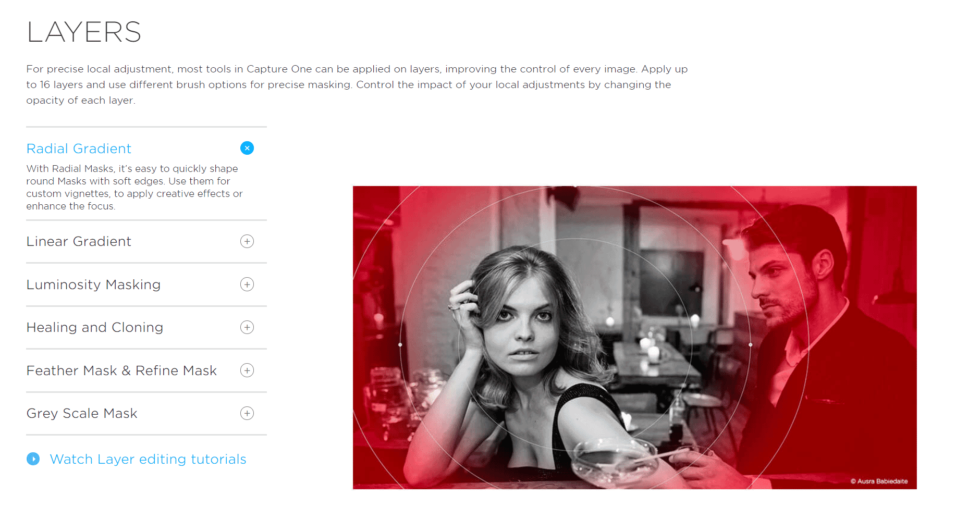This screenshot has height=520, width=980.
Task: Open the Healing and Cloning section title
Action: click(95, 328)
